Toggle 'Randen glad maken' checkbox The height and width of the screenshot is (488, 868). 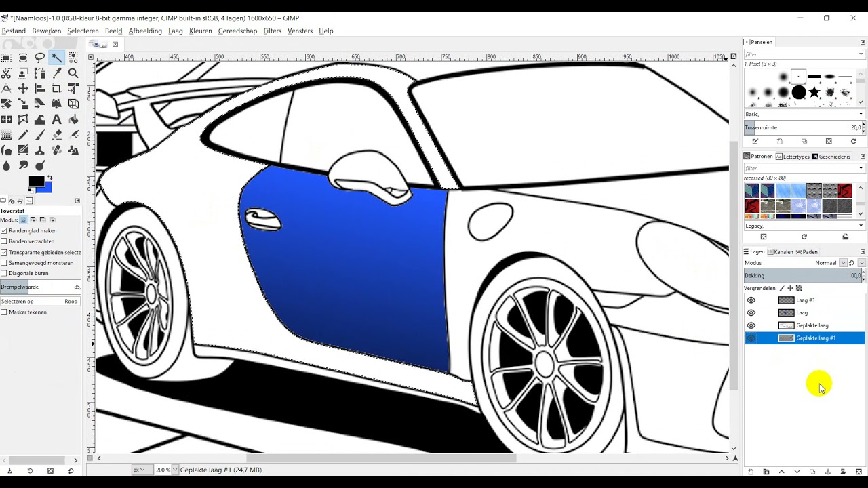click(4, 230)
